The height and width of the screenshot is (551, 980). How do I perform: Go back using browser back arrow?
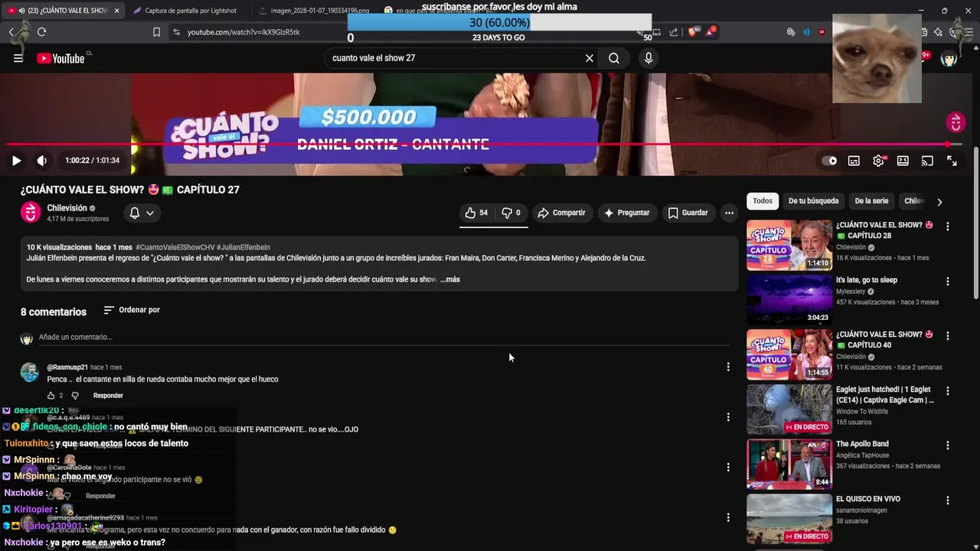[x=11, y=32]
